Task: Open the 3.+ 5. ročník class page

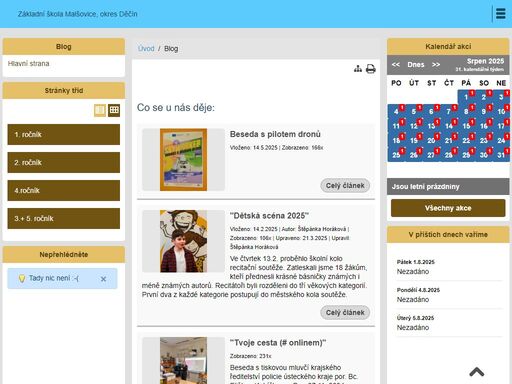Action: click(x=64, y=219)
